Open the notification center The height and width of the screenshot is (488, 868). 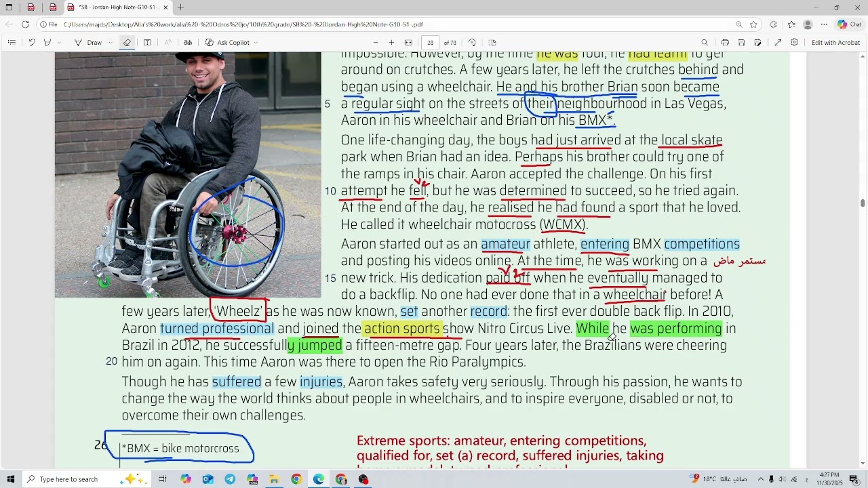[854, 479]
